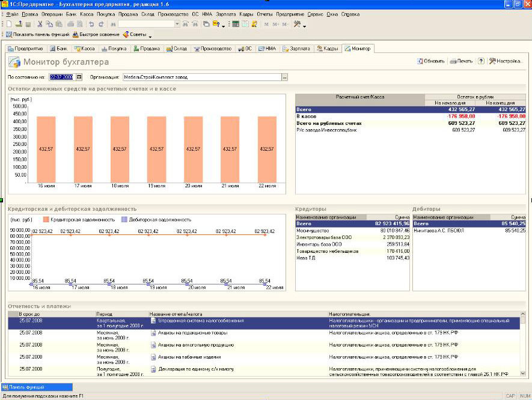Image resolution: width=532 pixels, height=400 pixels.
Task: Click the Организация input field
Action: (202, 77)
